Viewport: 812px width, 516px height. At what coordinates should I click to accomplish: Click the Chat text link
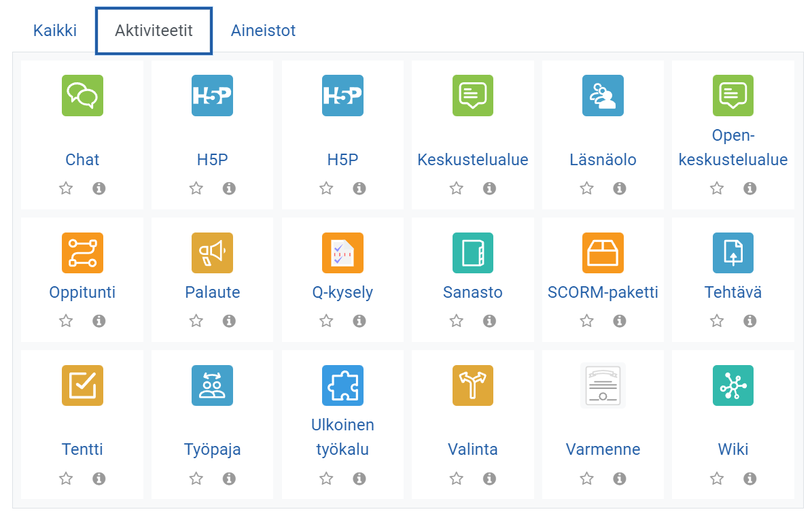tap(82, 160)
